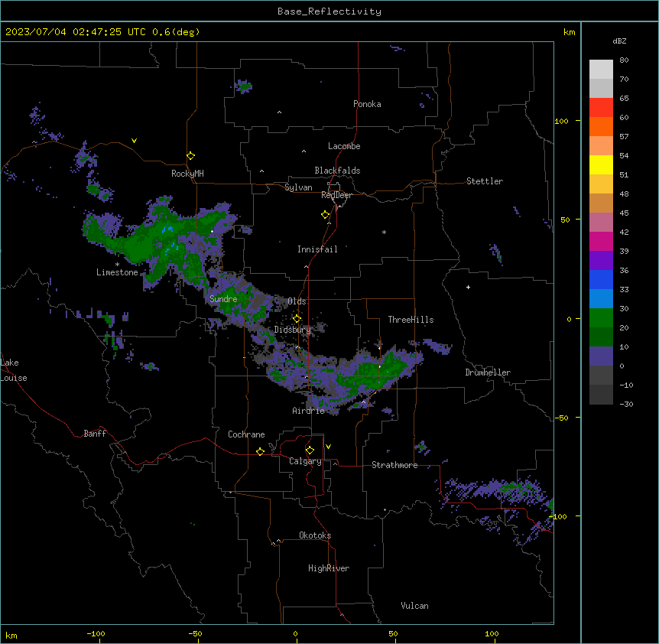This screenshot has width=659, height=644.
Task: Click the Strathmore label
Action: pos(394,465)
